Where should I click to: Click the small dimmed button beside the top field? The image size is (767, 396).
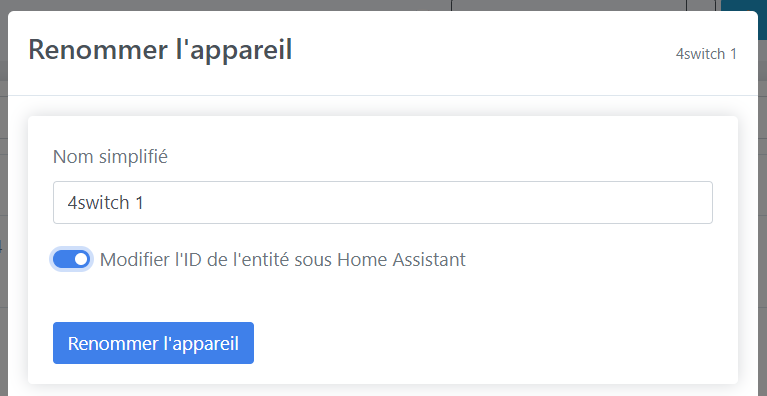(x=701, y=5)
